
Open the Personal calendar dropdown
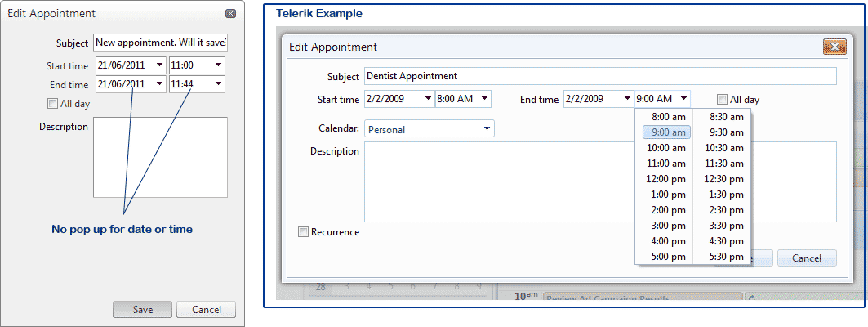(487, 128)
